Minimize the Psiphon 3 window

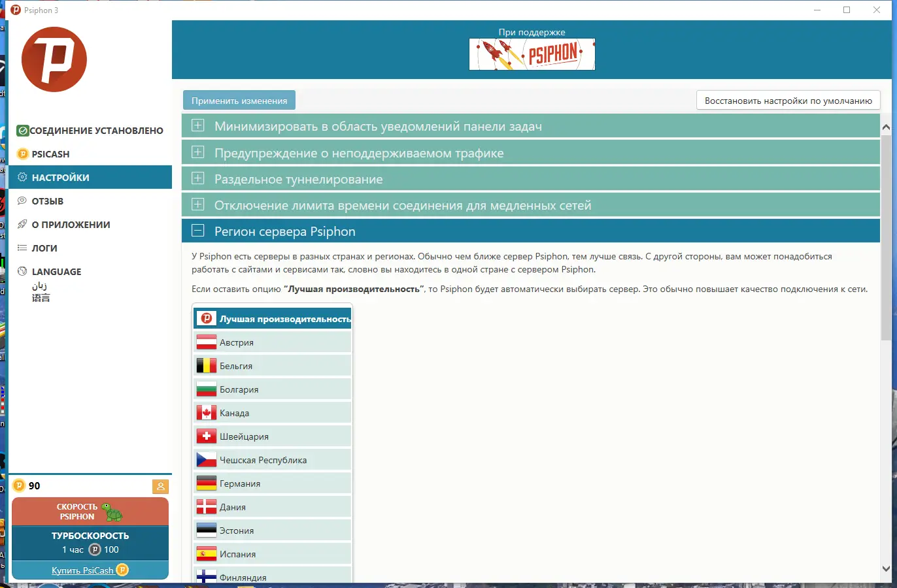pyautogui.click(x=817, y=10)
